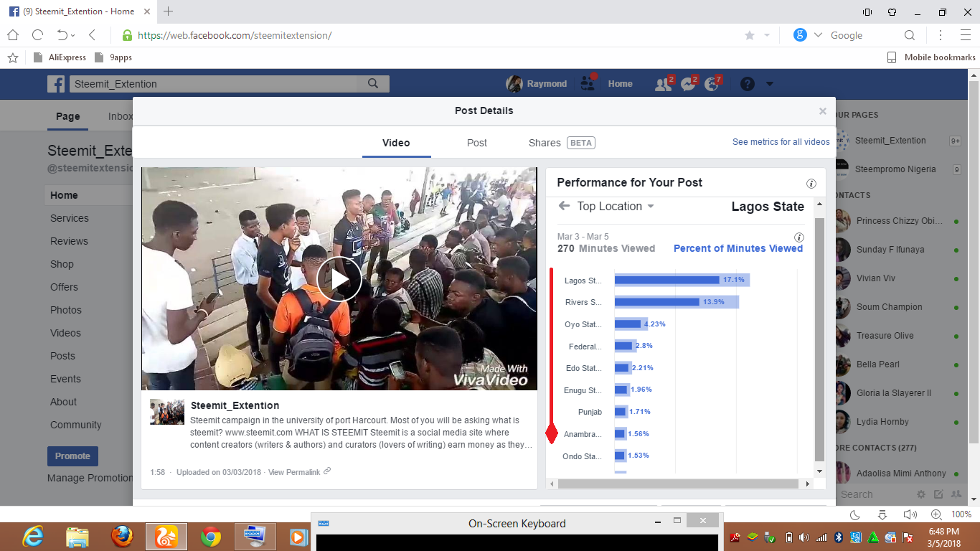Click the browser undo back arrow

tap(62, 35)
